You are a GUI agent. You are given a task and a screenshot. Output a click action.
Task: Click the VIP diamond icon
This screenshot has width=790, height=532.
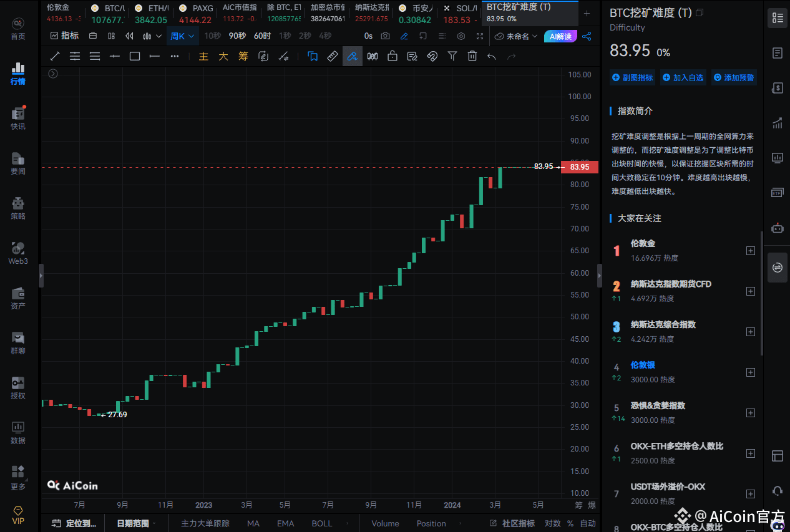click(x=18, y=515)
